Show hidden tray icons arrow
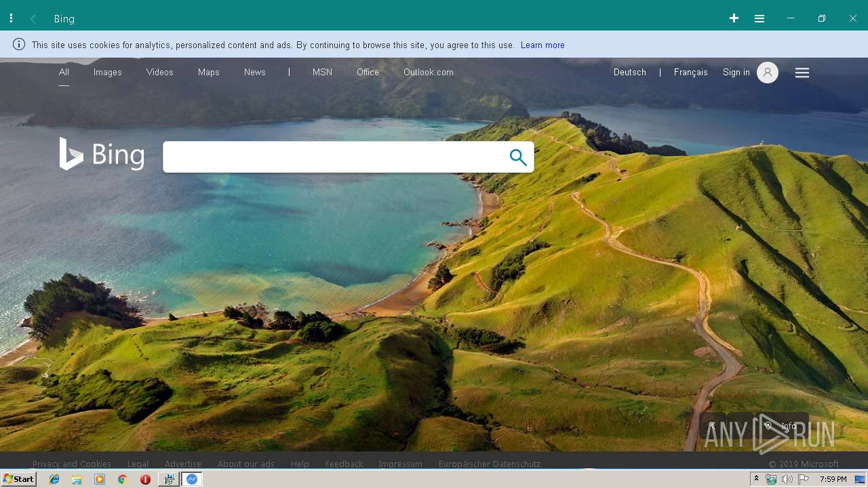The height and width of the screenshot is (488, 868). click(x=756, y=479)
